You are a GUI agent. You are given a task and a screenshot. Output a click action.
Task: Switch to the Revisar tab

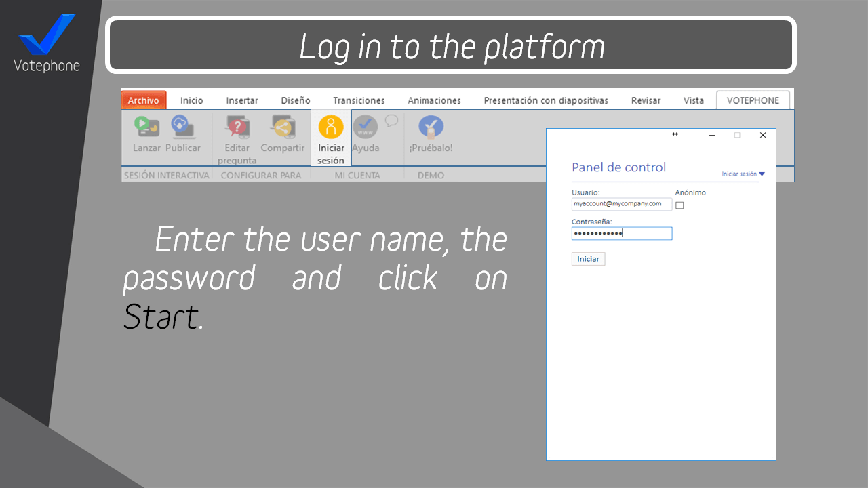tap(646, 100)
